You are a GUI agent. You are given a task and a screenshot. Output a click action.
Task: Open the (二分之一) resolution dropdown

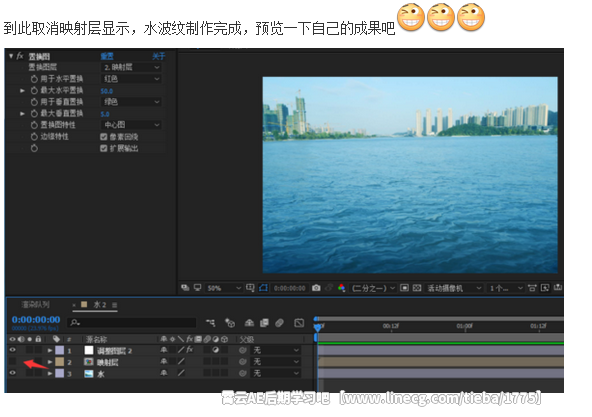click(373, 288)
